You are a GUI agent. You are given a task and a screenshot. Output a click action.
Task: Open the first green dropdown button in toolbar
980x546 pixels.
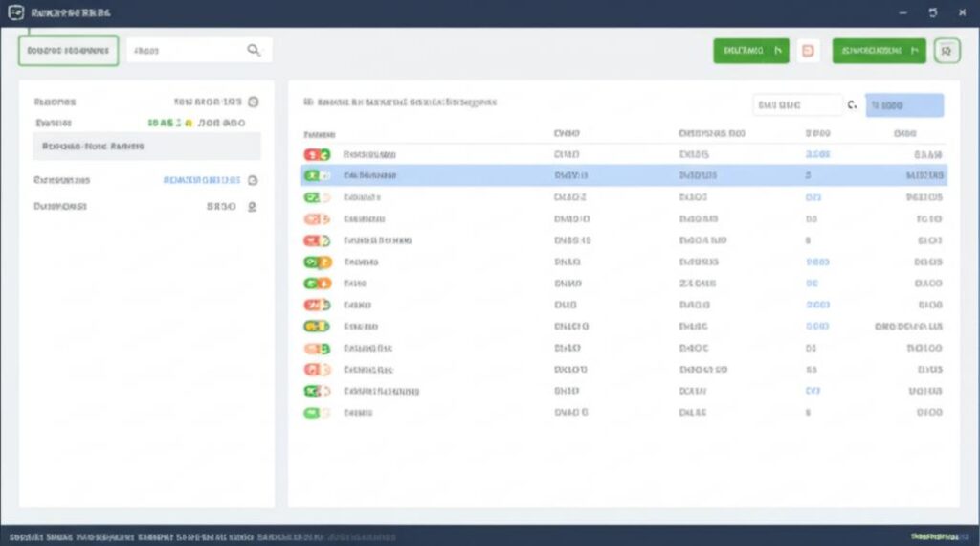coord(750,51)
